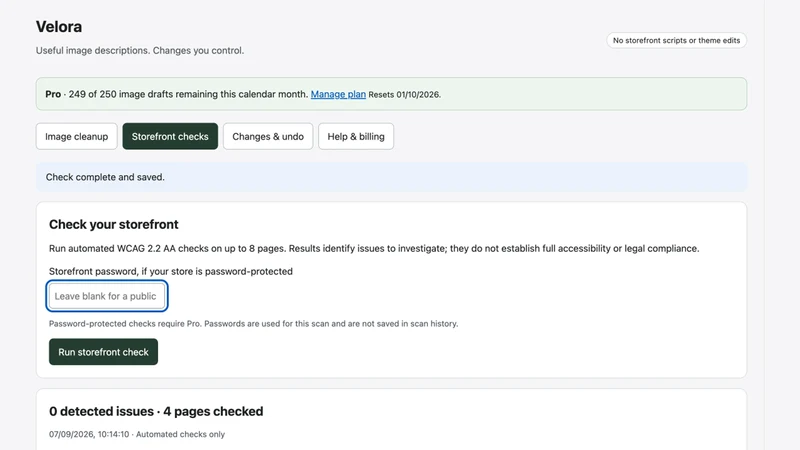Select the 'Check your storefront' heading
Viewport: 800px width, 450px height.
tap(114, 224)
